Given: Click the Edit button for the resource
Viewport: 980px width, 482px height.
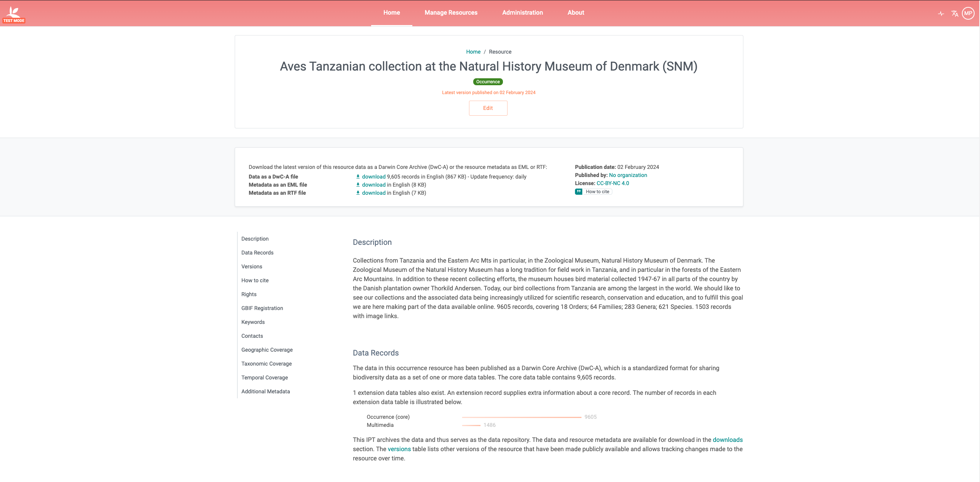Looking at the screenshot, I should [x=488, y=108].
